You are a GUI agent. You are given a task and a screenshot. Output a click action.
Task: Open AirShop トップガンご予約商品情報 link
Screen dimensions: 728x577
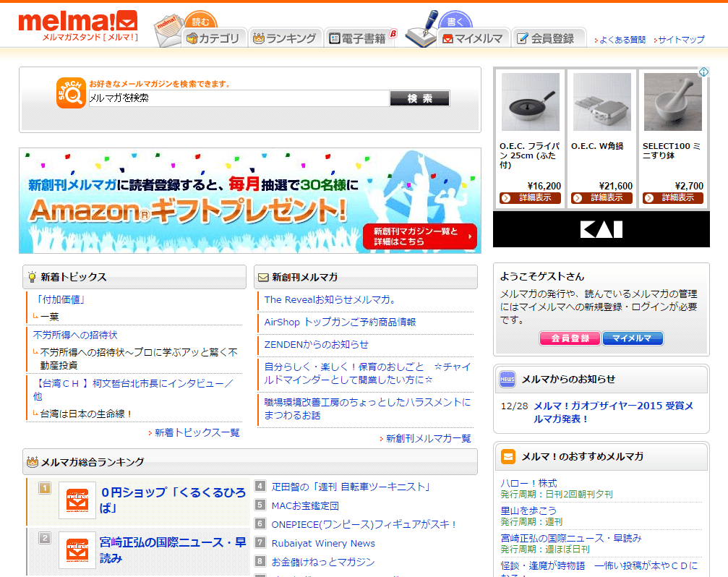(340, 322)
